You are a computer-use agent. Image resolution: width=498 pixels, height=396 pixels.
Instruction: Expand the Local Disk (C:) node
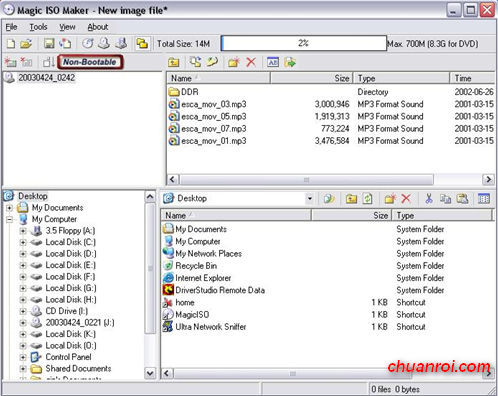pyautogui.click(x=23, y=242)
